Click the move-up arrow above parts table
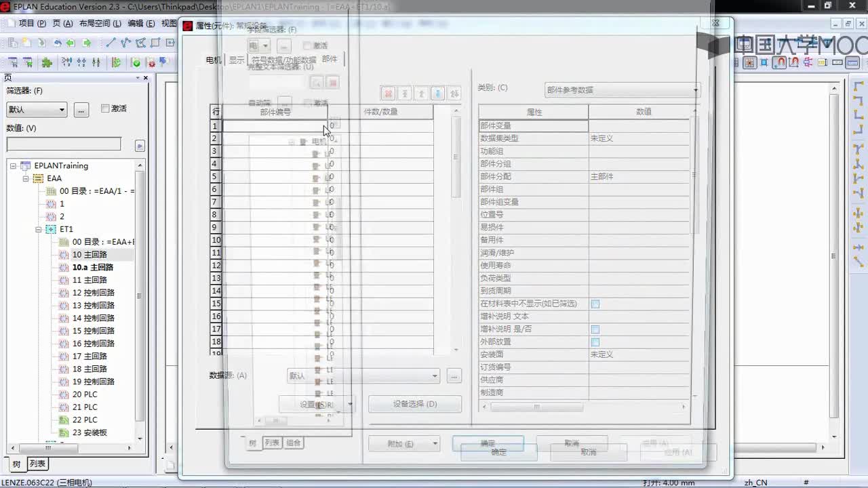Image resolution: width=868 pixels, height=488 pixels. click(421, 94)
